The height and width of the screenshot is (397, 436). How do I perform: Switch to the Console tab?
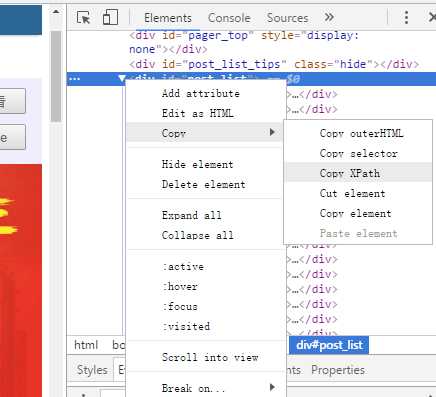229,18
